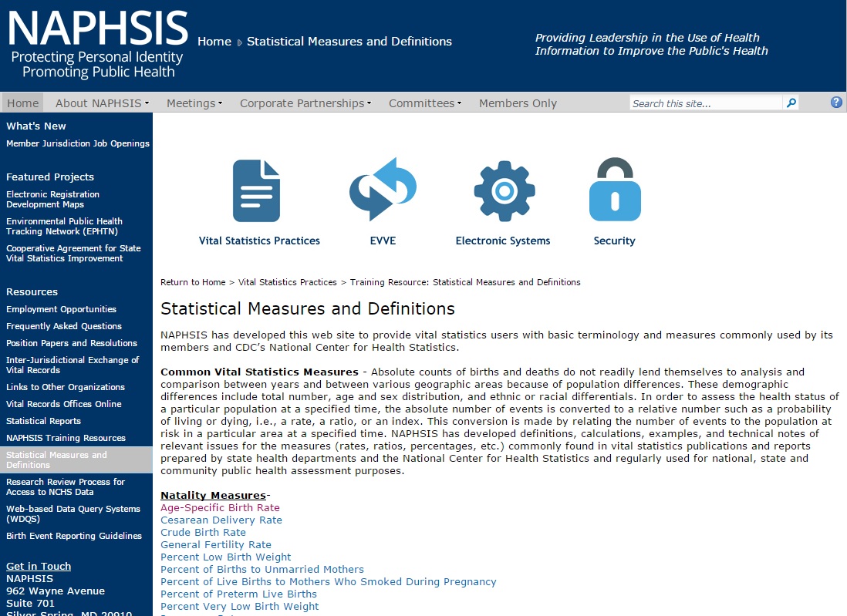Viewport: 847px width, 616px height.
Task: Select the Security padlock icon
Action: coord(614,190)
